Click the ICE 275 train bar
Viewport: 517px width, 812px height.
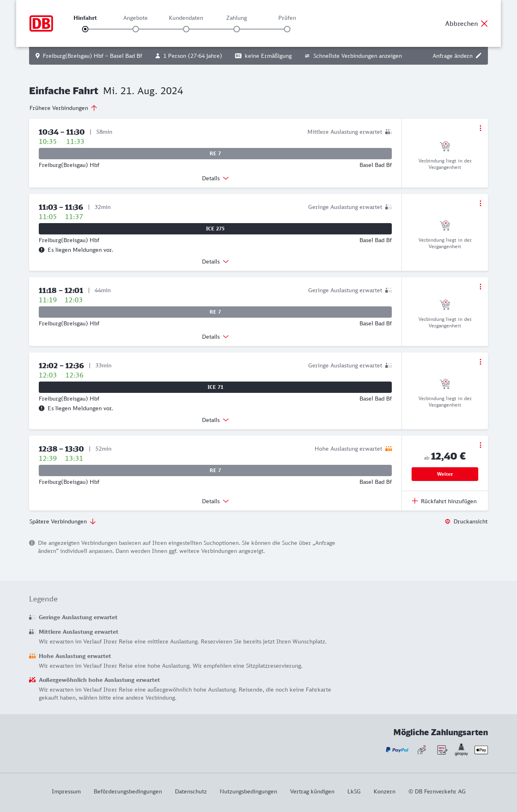[215, 229]
